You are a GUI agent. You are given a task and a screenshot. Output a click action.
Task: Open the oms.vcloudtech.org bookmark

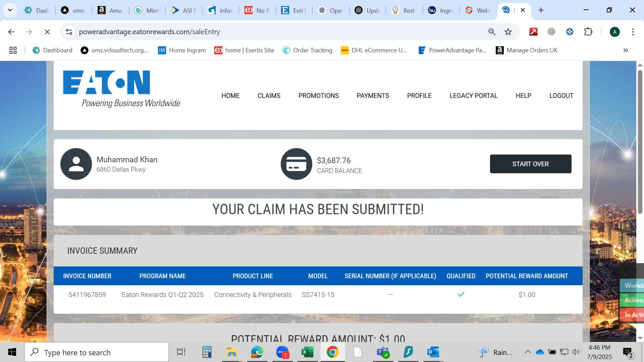coord(114,50)
